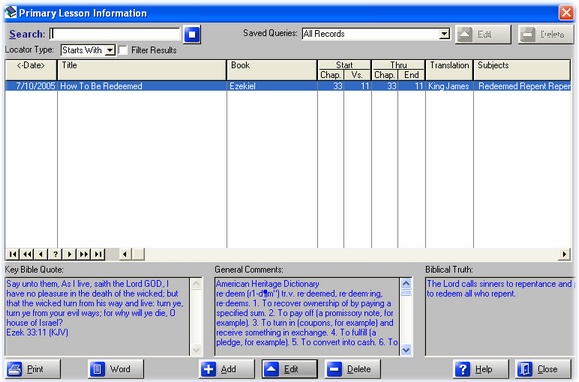The width and height of the screenshot is (579, 382).
Task: Enable the Filter Results checkbox
Action: (123, 50)
